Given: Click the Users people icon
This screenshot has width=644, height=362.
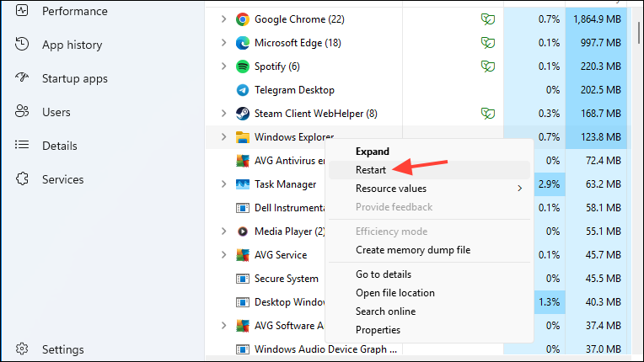Looking at the screenshot, I should tap(22, 111).
